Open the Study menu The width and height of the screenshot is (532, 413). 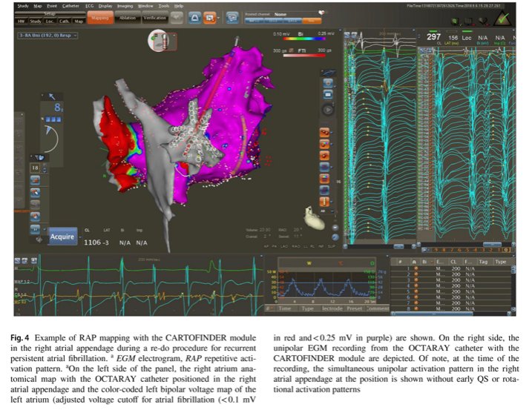[23, 6]
